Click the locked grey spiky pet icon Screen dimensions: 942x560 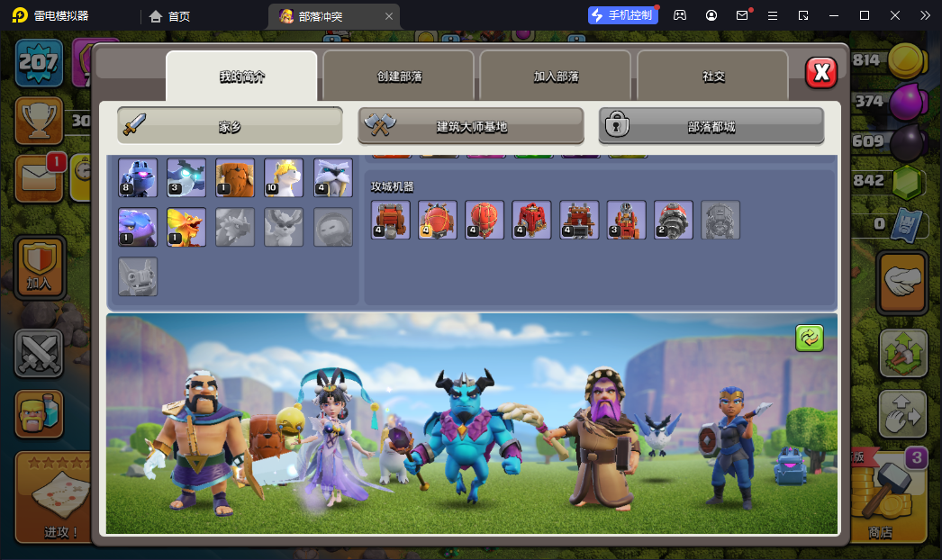[x=235, y=227]
